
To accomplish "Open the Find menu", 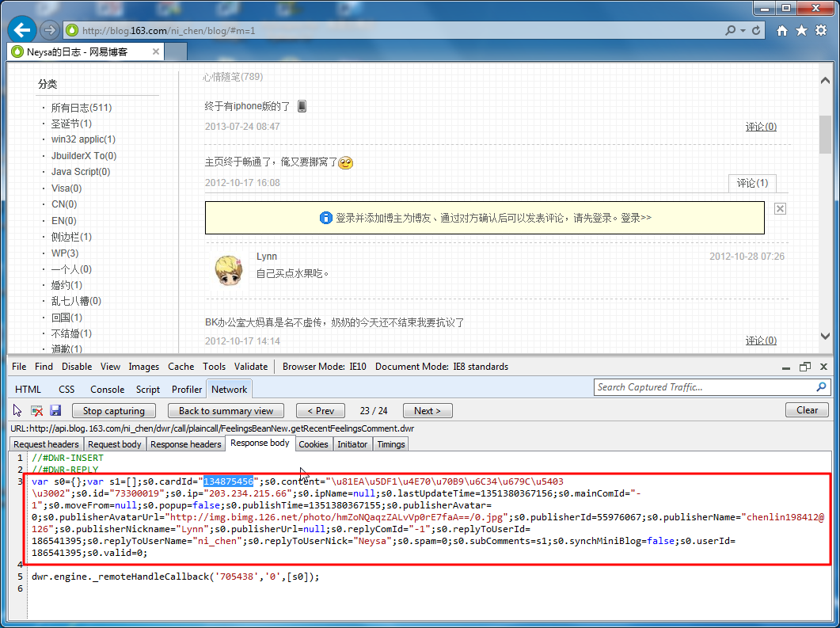I will pos(44,367).
